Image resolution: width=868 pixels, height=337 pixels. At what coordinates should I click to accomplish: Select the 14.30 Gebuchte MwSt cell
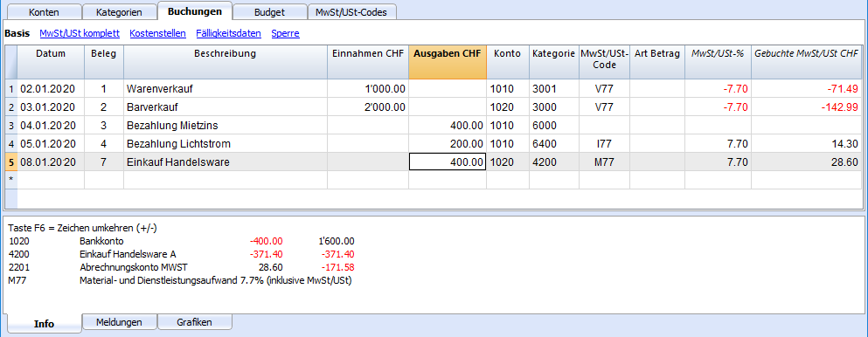807,144
